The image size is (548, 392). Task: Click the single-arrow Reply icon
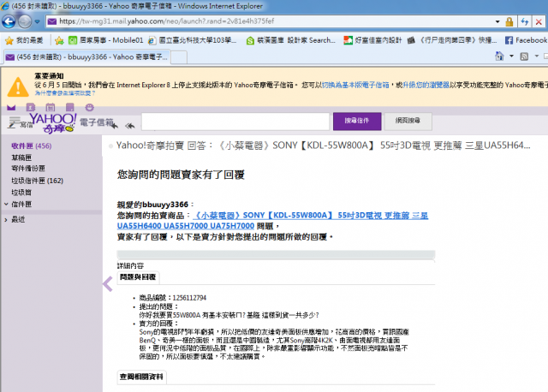[x=114, y=125]
